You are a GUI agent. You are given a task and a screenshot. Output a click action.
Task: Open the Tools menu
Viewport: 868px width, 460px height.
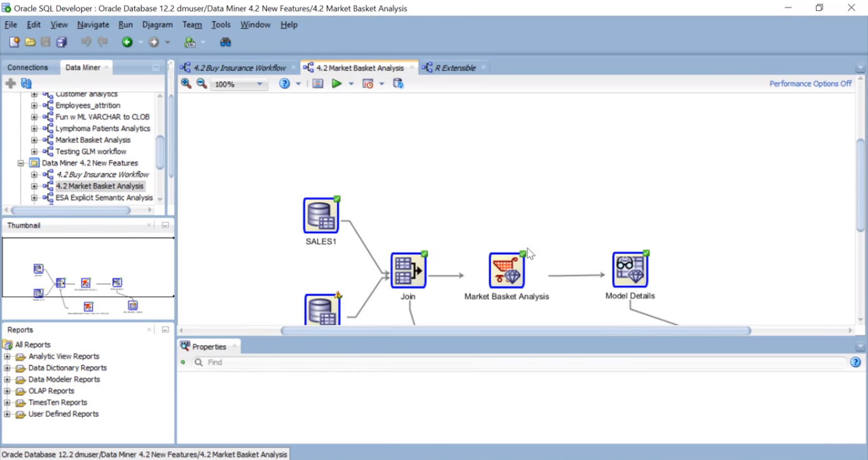(221, 24)
